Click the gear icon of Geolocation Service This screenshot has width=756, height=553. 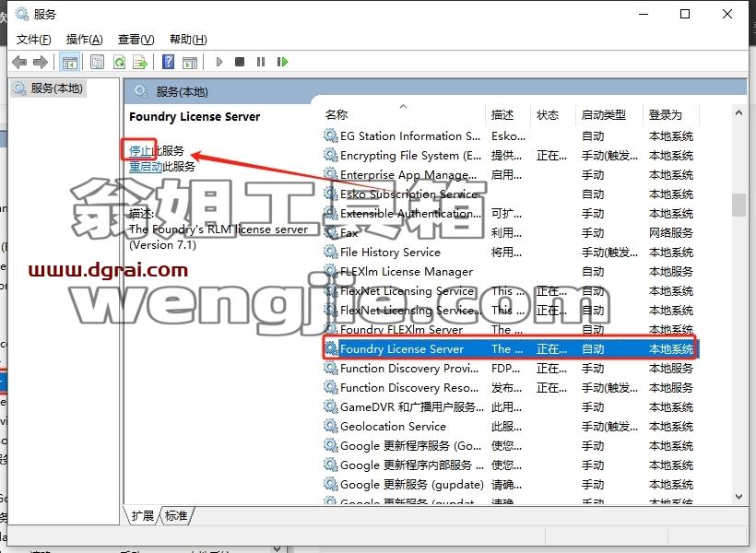(x=331, y=426)
